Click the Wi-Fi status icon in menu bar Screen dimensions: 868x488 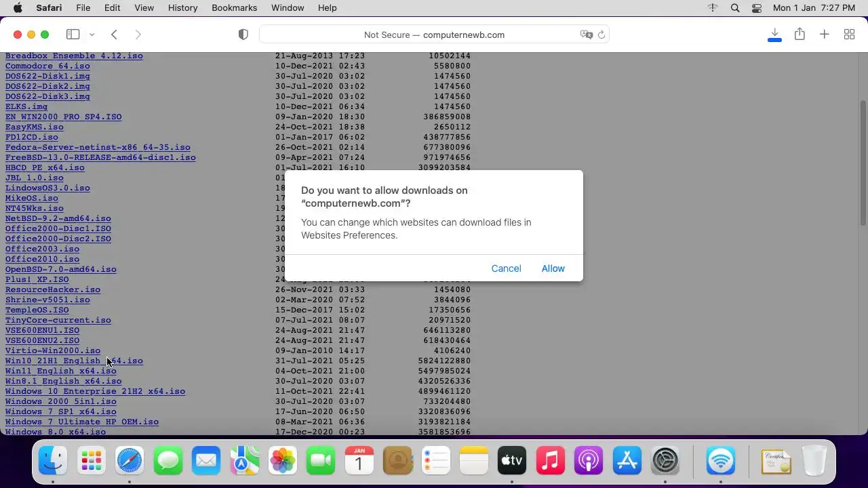[x=713, y=7]
